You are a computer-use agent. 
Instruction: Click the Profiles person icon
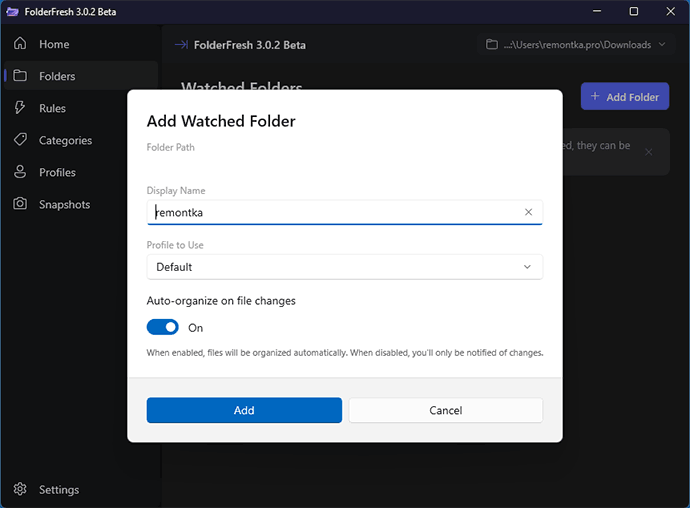(x=20, y=172)
